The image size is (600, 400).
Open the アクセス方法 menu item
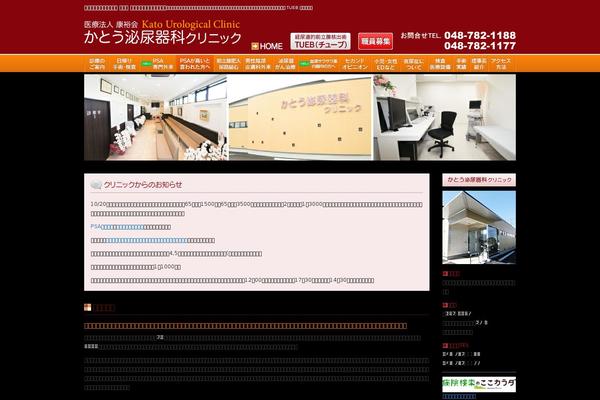[x=501, y=64]
